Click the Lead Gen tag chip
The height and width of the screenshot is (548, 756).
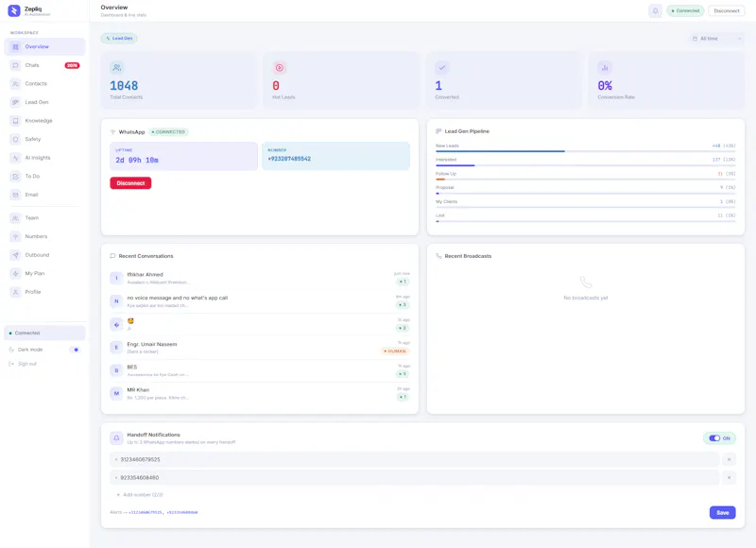coord(119,38)
